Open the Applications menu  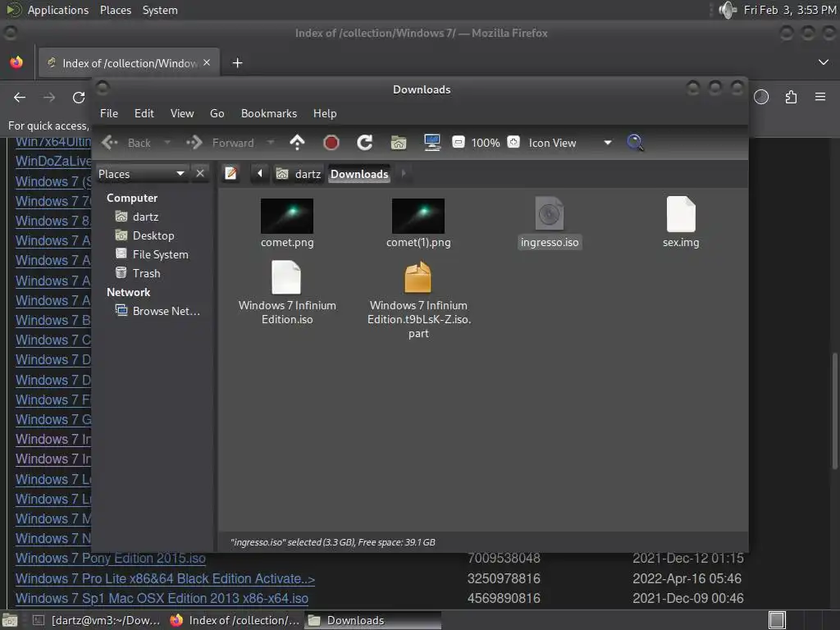point(58,10)
